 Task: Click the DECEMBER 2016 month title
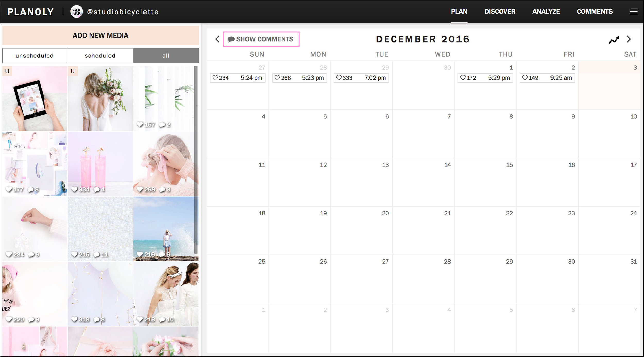pyautogui.click(x=423, y=39)
